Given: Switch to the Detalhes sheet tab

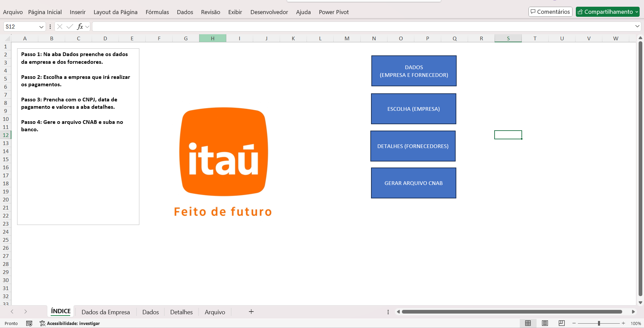Looking at the screenshot, I should click(x=181, y=312).
